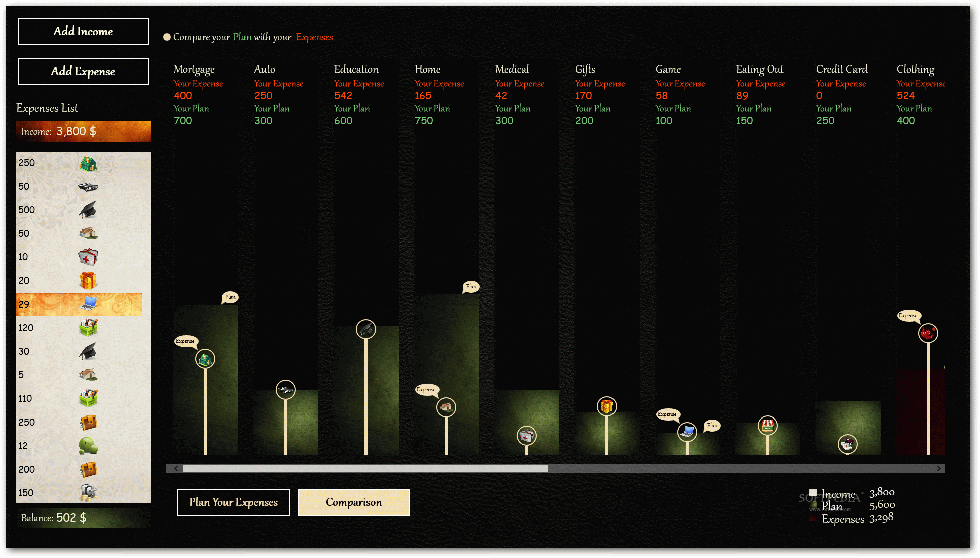Viewport: 980px width, 558px height.
Task: Click the Add Income button
Action: click(83, 30)
